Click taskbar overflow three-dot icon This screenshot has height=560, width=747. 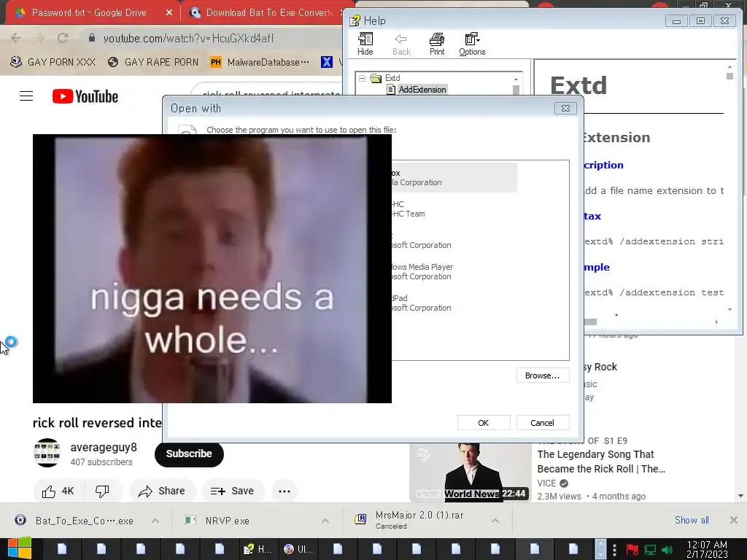pos(614,549)
